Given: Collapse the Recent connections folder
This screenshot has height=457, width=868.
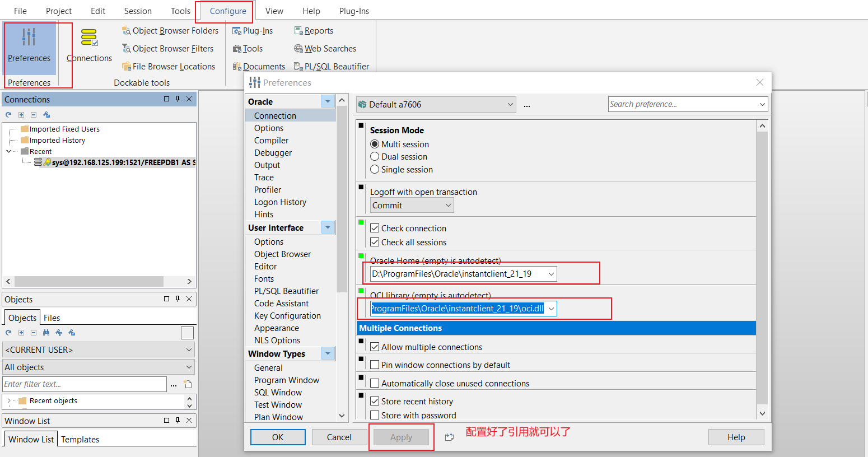Looking at the screenshot, I should pyautogui.click(x=8, y=151).
